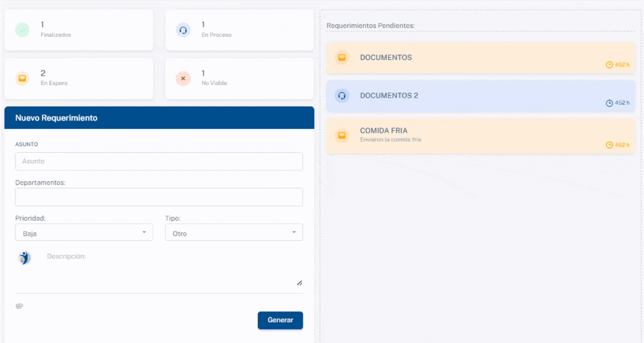Click the orange En Espera inbox icon
644x343 pixels.
[23, 78]
